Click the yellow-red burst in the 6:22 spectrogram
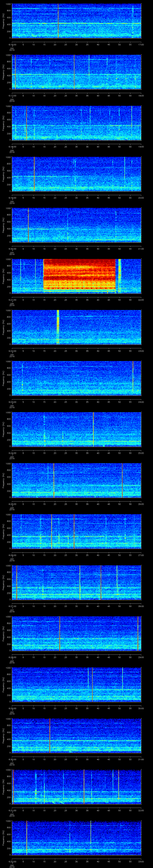 tap(58, 327)
